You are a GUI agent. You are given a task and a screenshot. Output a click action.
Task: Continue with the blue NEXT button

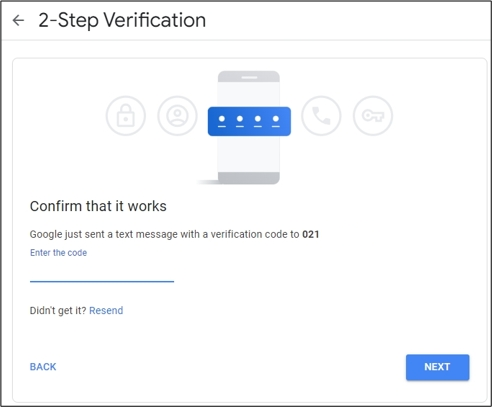click(437, 367)
